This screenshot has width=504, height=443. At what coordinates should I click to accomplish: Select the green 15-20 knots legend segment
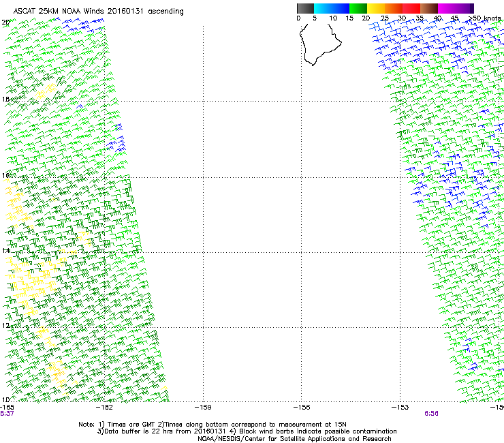358,8
